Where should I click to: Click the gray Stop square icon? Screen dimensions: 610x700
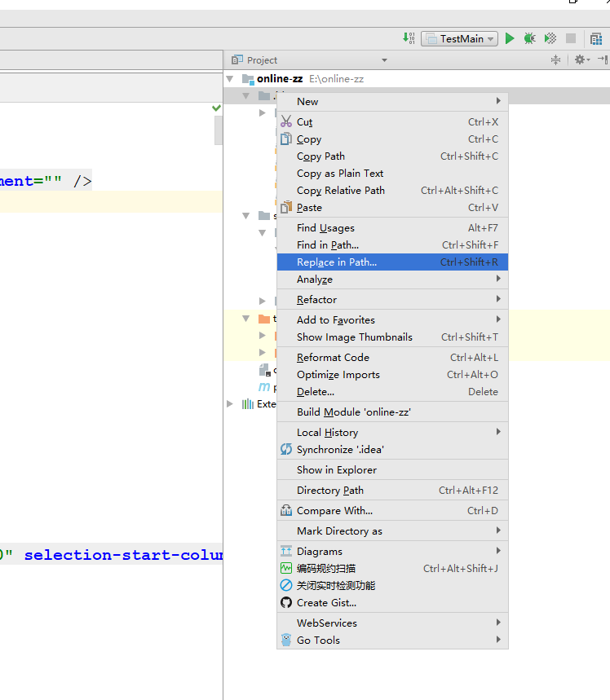[x=571, y=38]
